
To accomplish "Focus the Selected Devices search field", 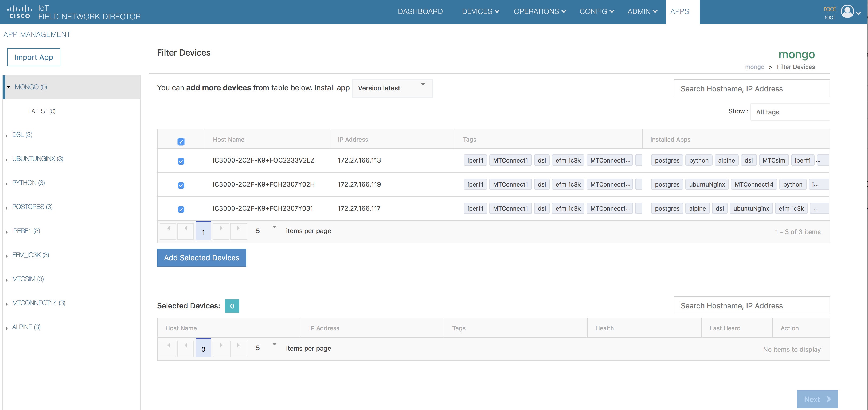I will [751, 305].
